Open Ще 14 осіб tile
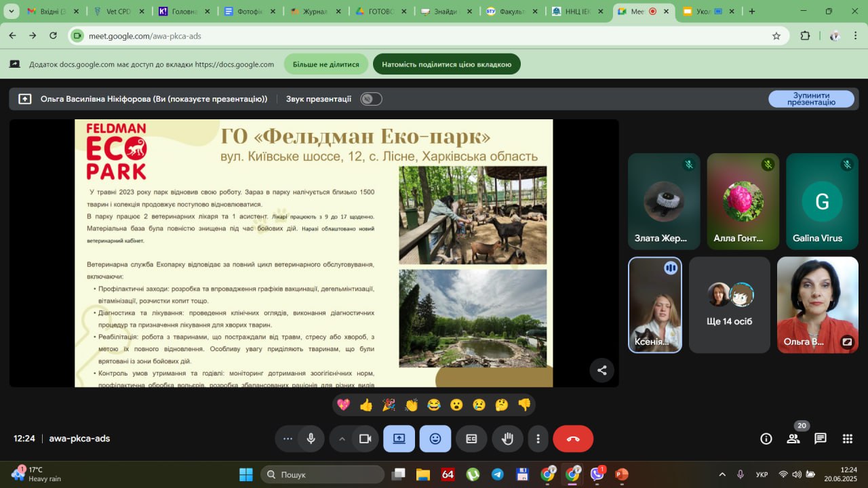The image size is (868, 488). click(x=730, y=305)
